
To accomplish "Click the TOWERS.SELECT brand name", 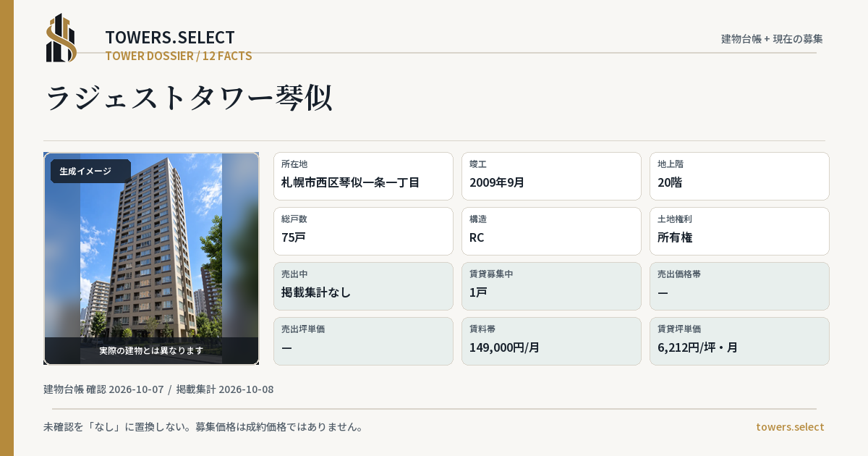I will coord(170,38).
